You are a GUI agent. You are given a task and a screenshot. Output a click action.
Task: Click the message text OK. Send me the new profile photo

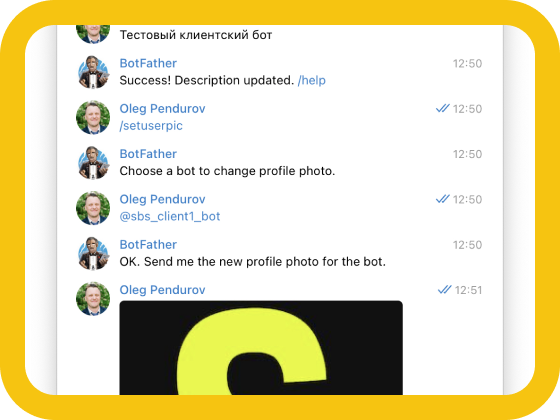[x=252, y=262]
